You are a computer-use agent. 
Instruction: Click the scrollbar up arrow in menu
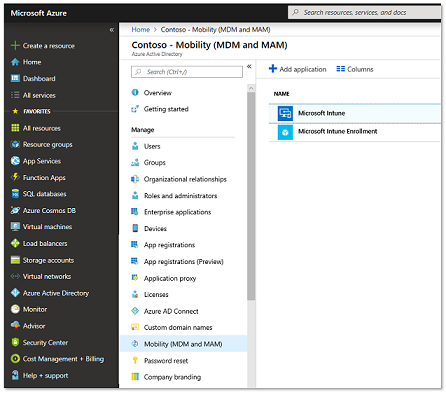251,88
